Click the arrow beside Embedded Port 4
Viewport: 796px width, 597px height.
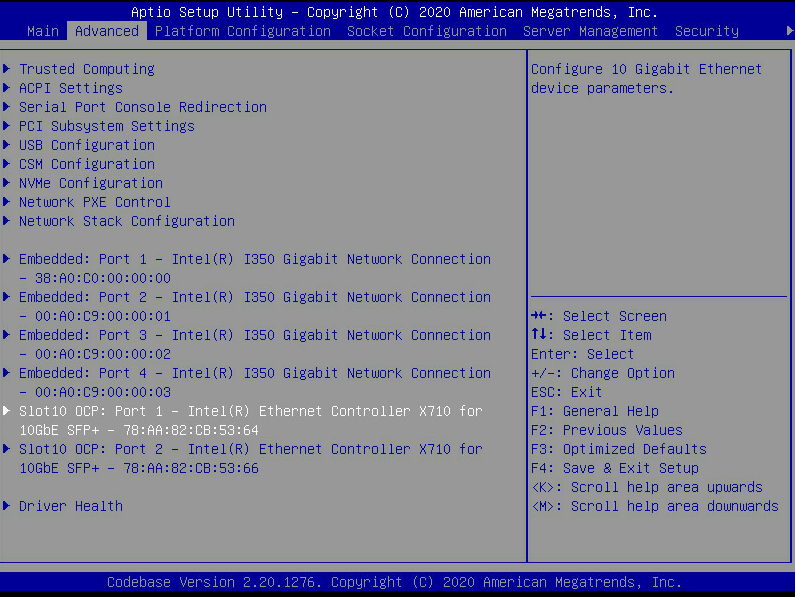[7, 373]
